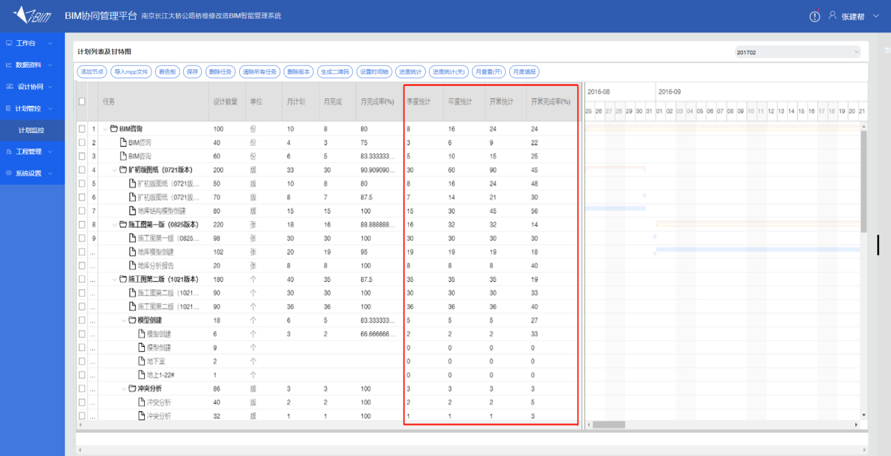
Task: Open the 201702 version dropdown
Action: (797, 52)
